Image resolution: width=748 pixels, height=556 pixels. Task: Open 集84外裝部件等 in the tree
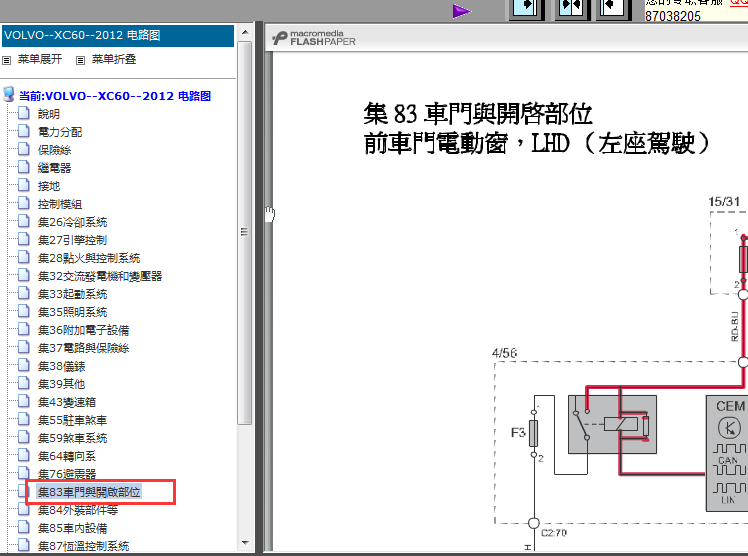click(78, 510)
